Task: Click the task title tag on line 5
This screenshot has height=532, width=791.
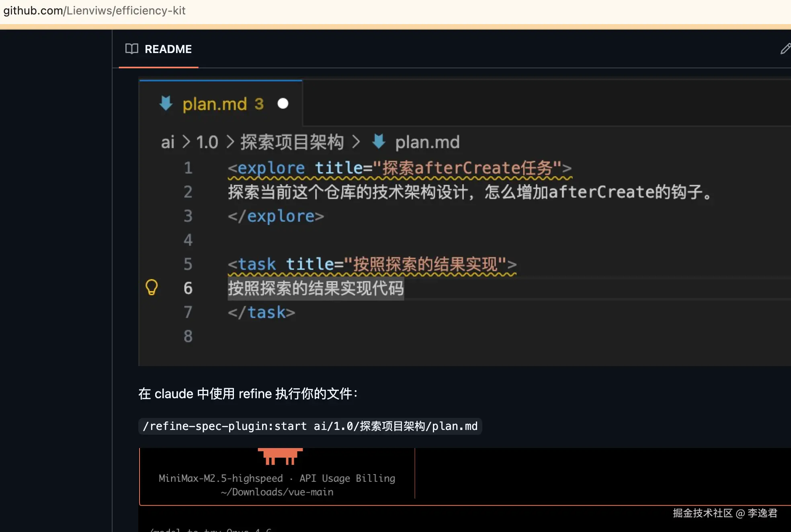Action: (x=372, y=264)
